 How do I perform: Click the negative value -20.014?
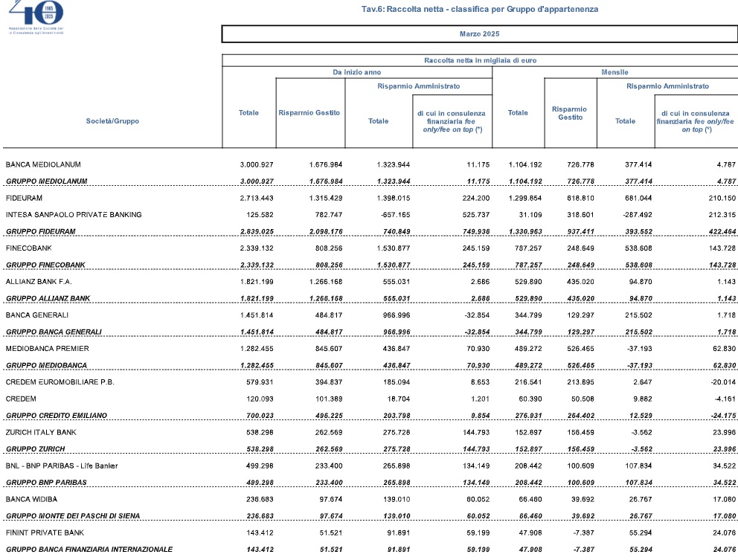click(723, 382)
